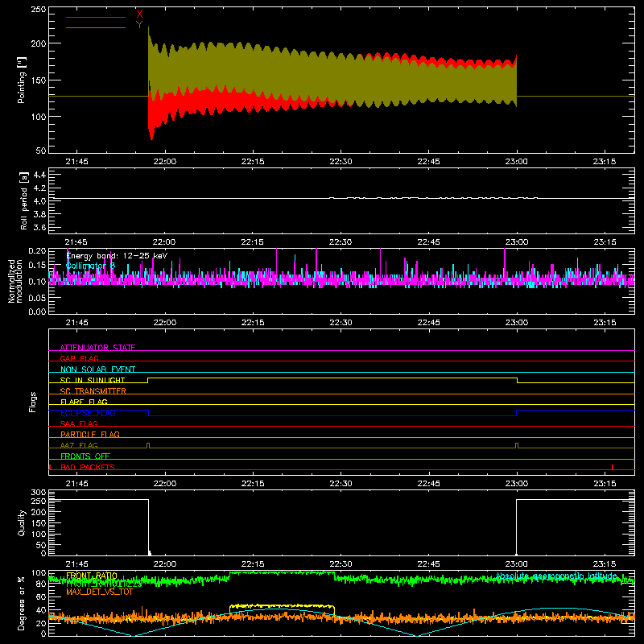The image size is (644, 644).
Task: Click the Flags axis title
Action: click(x=32, y=402)
